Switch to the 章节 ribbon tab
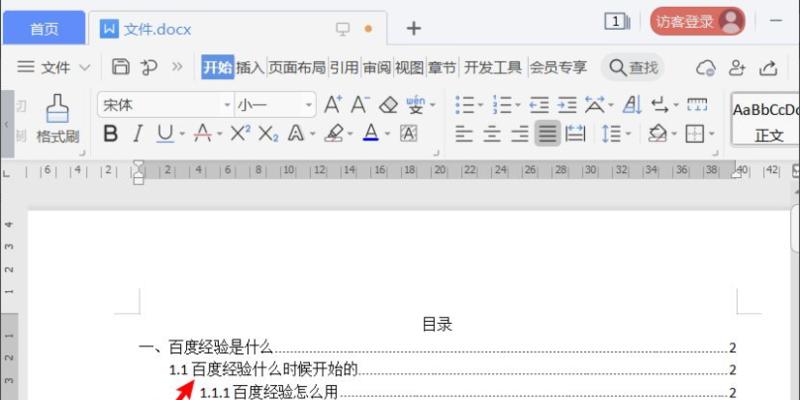Viewport: 800px width, 400px height. click(x=442, y=67)
